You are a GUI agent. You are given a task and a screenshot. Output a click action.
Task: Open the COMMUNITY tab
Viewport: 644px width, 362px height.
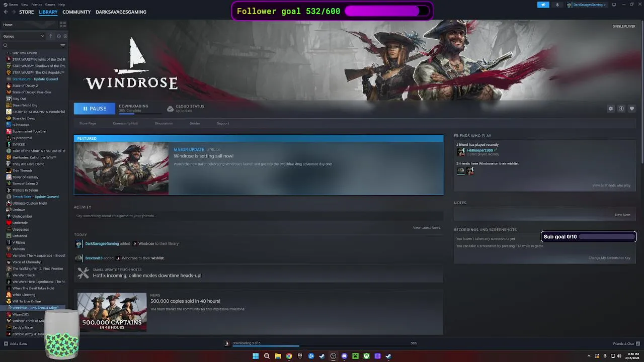point(76,12)
